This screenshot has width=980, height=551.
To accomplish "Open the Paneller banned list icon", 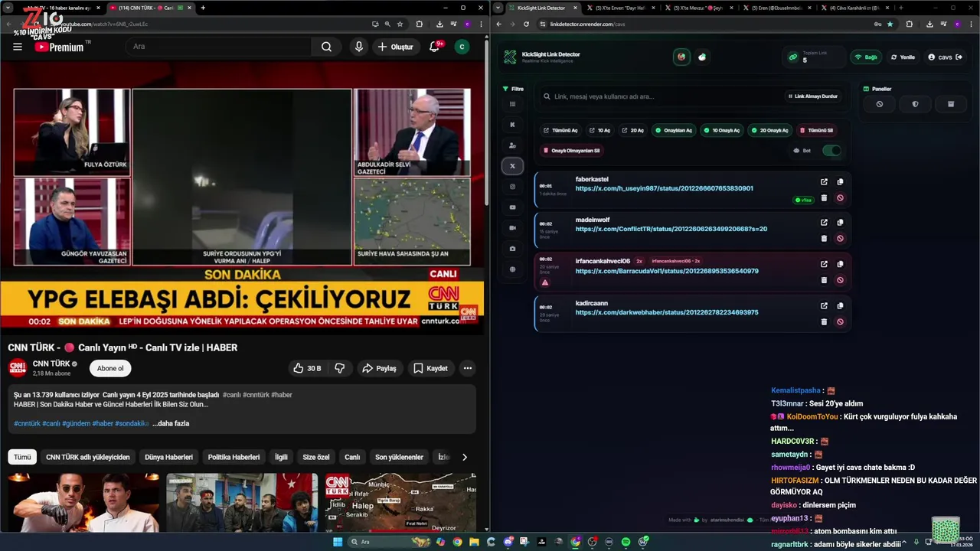I will [x=880, y=104].
